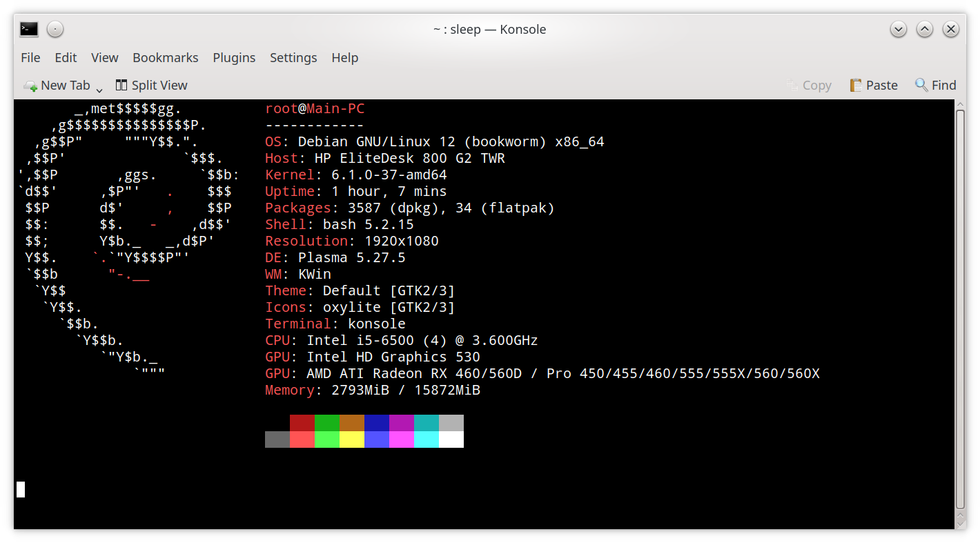Open the View menu
Viewport: 980px width, 543px height.
(x=105, y=57)
